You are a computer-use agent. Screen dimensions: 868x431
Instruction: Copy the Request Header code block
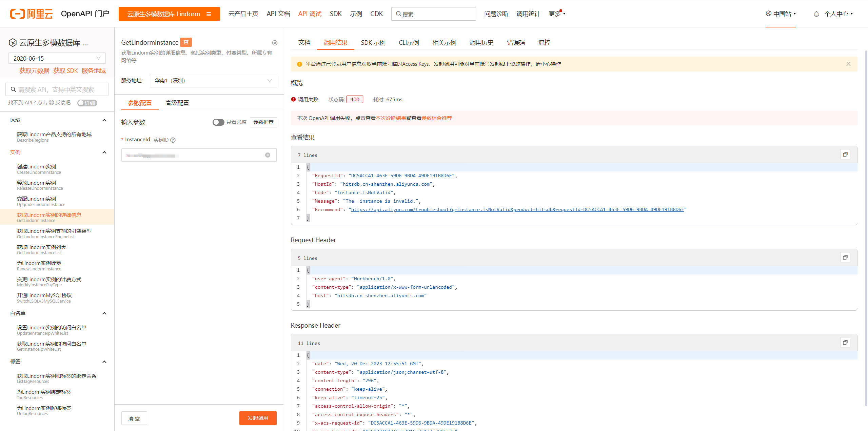click(x=845, y=258)
